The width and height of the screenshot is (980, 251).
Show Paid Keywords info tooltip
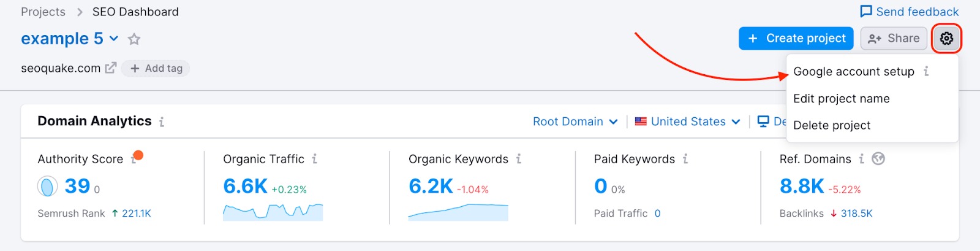[x=685, y=159]
